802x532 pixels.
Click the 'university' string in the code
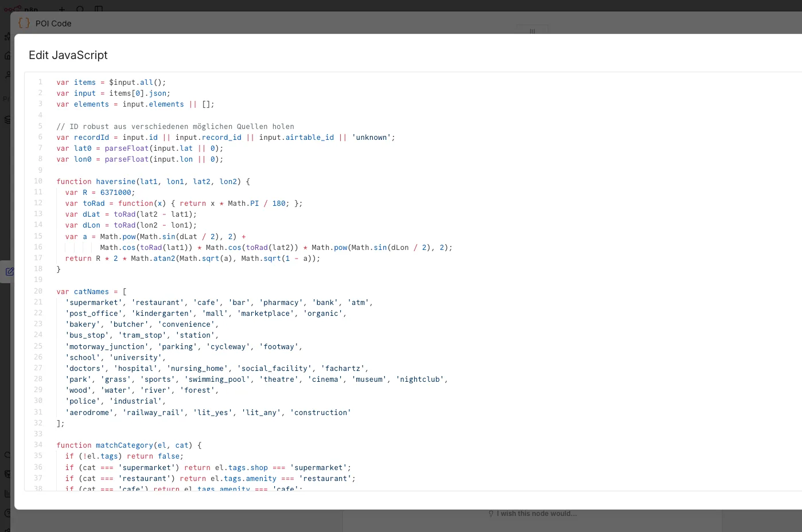point(135,358)
